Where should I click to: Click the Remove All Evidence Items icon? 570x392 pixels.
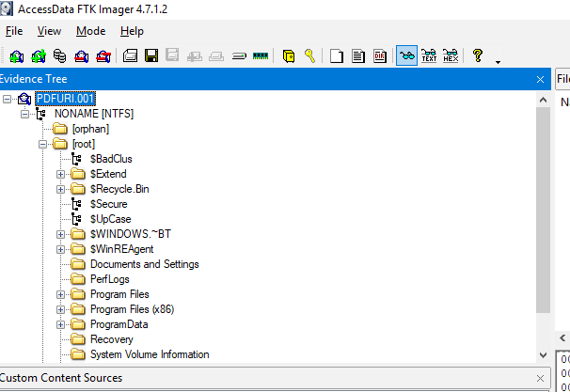103,56
